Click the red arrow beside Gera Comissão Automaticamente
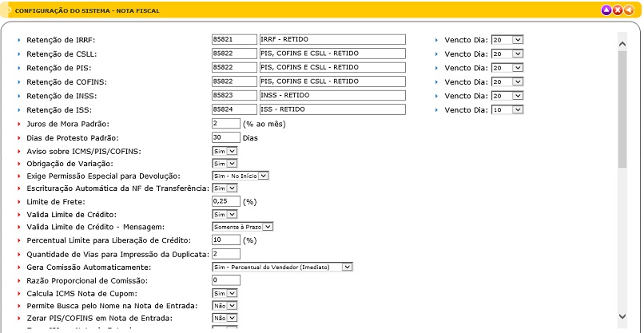This screenshot has height=333, width=644. click(19, 267)
